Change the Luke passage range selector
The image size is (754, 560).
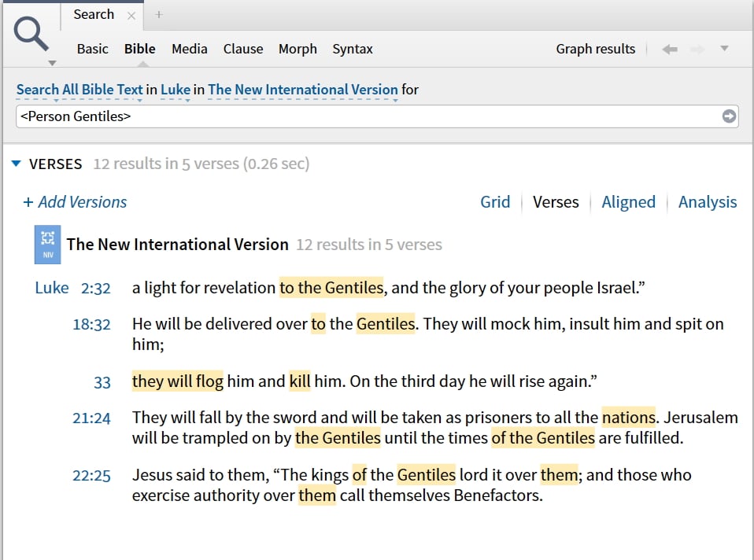pos(176,90)
